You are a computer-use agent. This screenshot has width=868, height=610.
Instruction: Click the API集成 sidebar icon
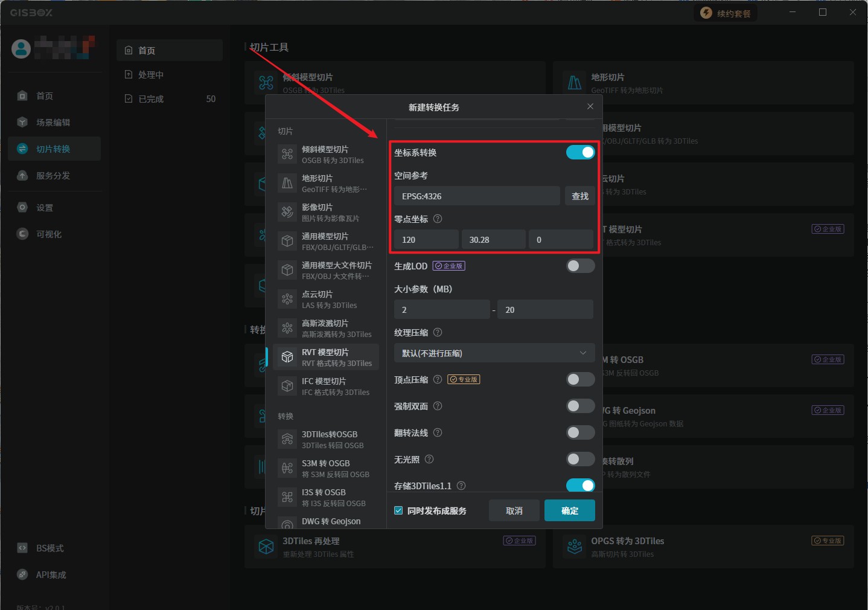[x=22, y=574]
